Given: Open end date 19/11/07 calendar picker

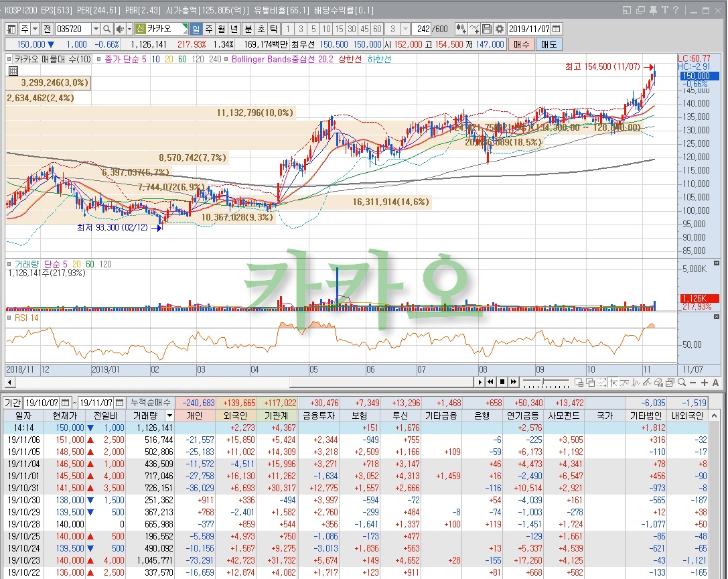Looking at the screenshot, I should click(119, 403).
